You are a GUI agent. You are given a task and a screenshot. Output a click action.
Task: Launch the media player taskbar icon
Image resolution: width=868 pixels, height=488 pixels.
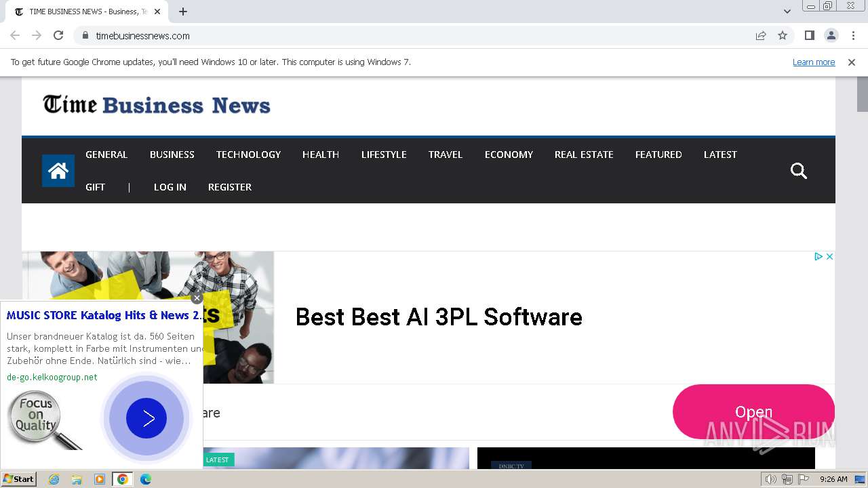click(x=100, y=479)
